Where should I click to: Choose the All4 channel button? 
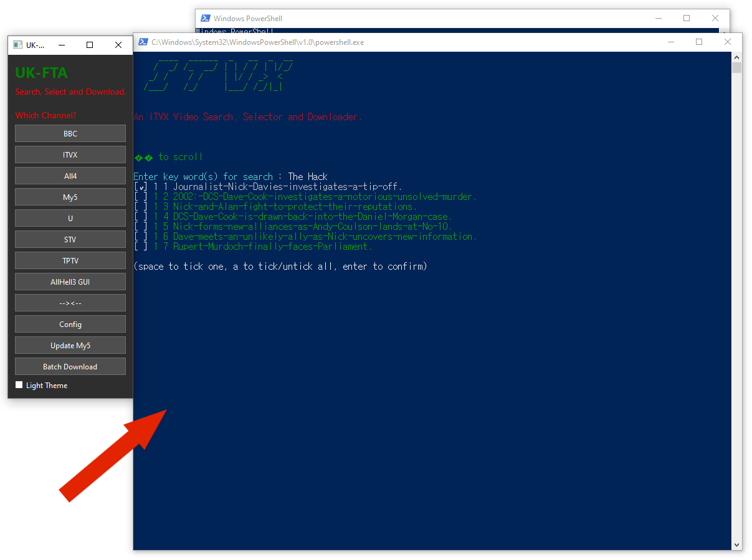tap(70, 176)
